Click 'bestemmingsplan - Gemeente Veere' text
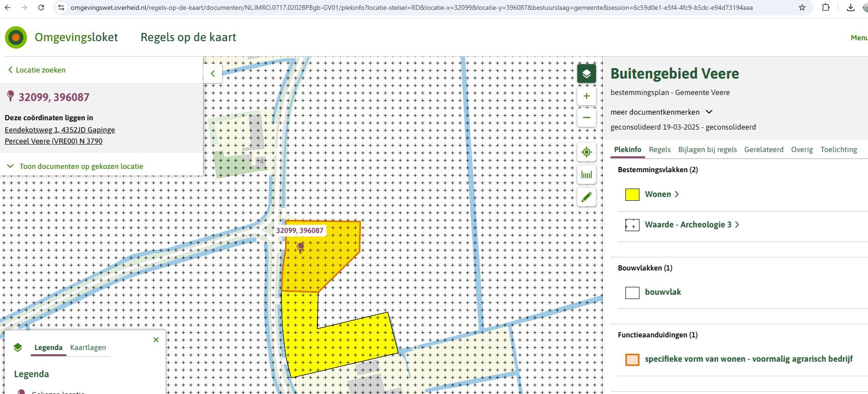868x394 pixels. click(x=670, y=92)
